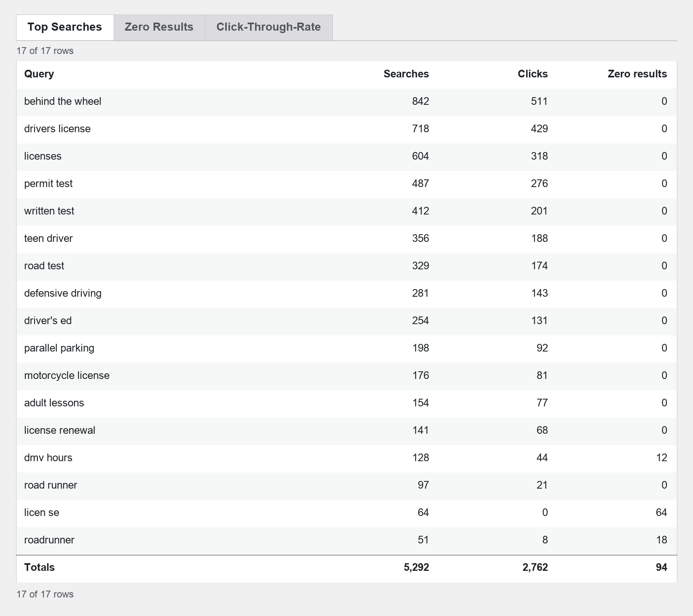
Task: Click the 276 clicks value
Action: 539,184
